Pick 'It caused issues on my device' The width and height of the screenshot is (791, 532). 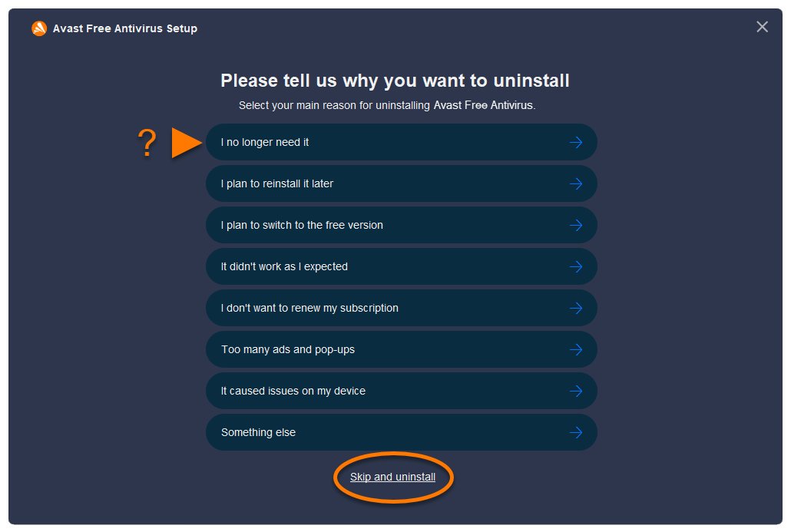click(x=293, y=391)
